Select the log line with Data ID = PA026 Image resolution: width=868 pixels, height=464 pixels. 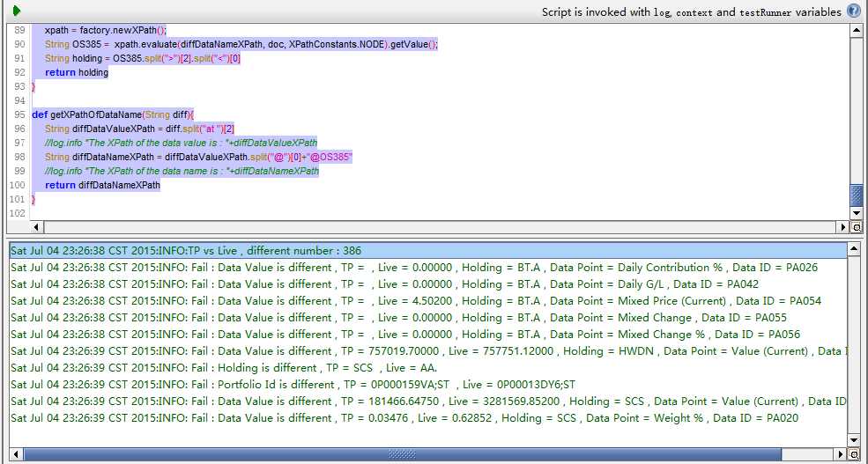[428, 268]
